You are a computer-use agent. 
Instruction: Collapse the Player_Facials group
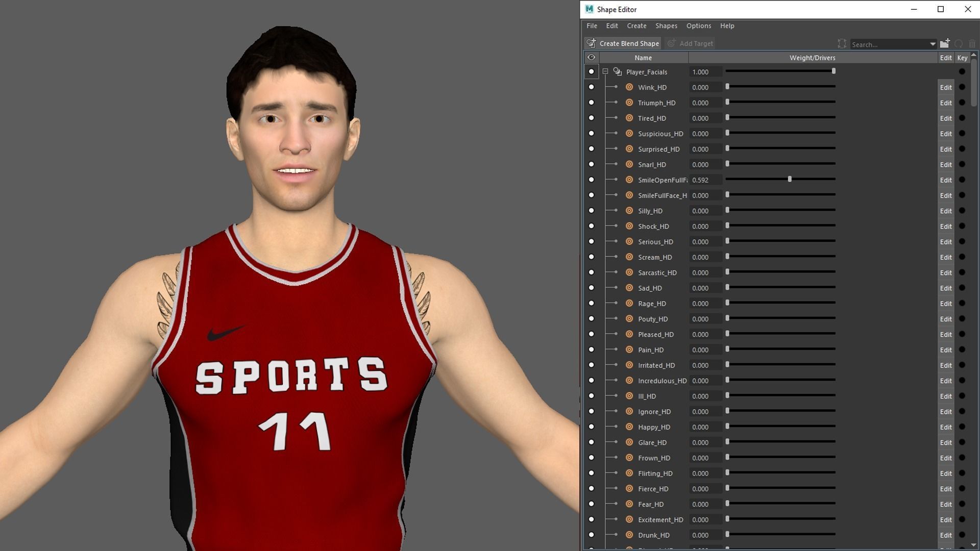605,72
